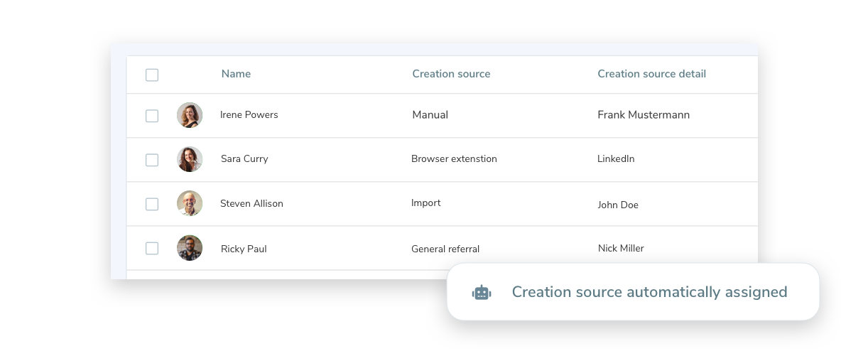
Task: Click Ricky Paul's profile picture
Action: (190, 248)
